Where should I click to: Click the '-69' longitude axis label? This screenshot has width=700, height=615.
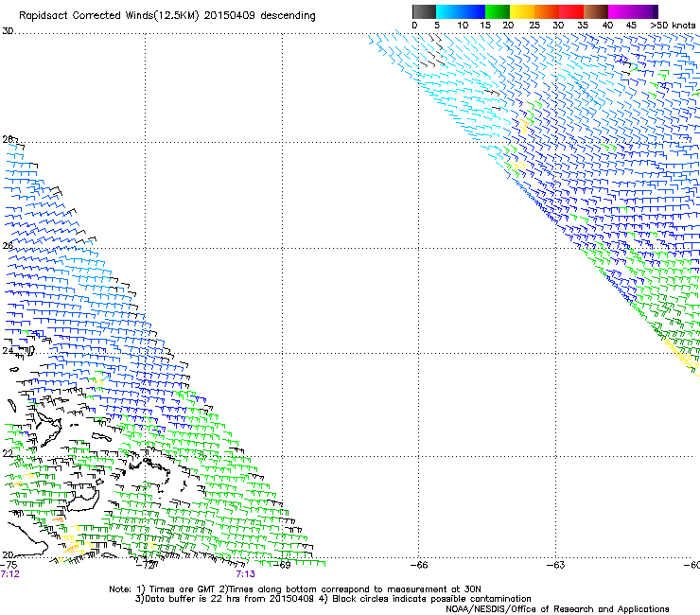[x=282, y=565]
